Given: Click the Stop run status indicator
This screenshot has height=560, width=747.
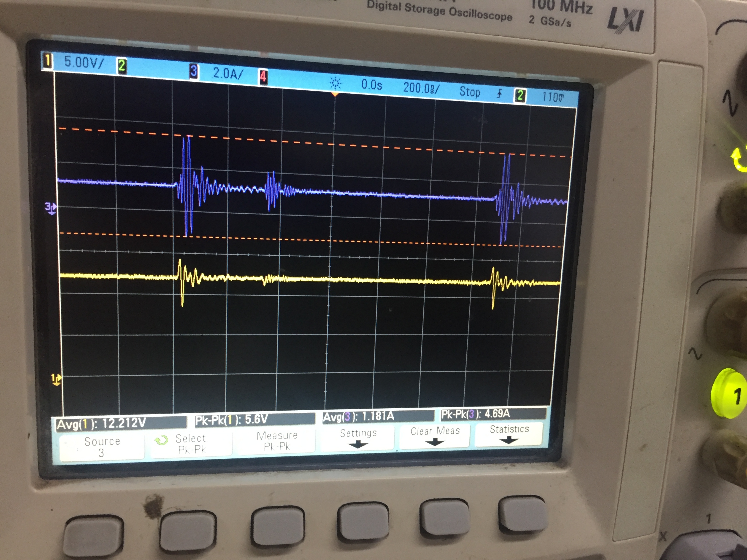Looking at the screenshot, I should [x=470, y=92].
